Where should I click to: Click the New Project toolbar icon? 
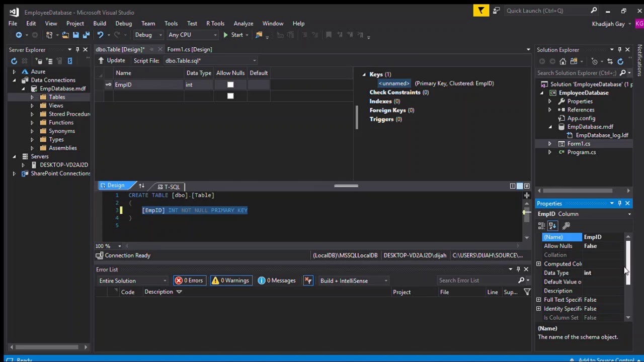pyautogui.click(x=49, y=35)
